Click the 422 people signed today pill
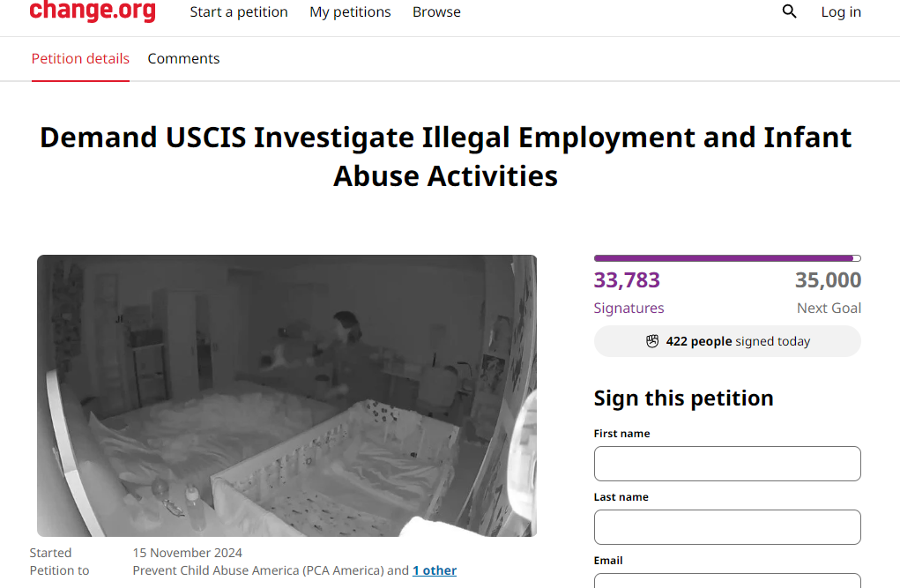 coord(727,341)
